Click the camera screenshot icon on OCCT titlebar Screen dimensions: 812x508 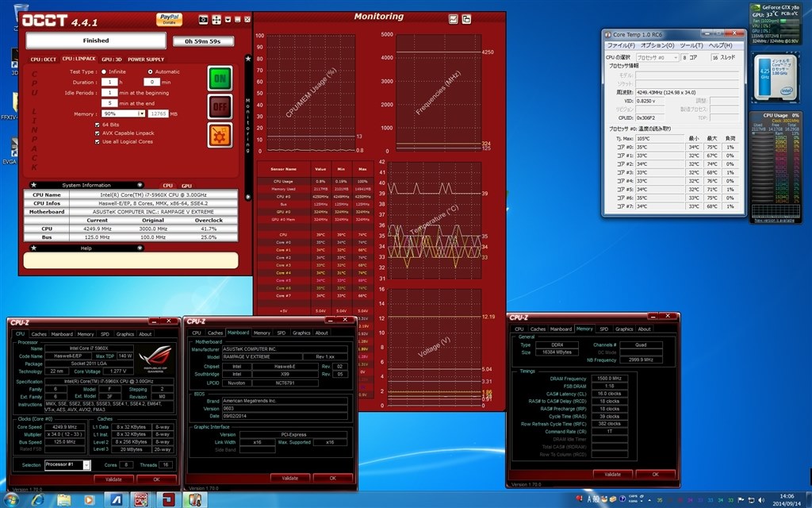click(202, 21)
